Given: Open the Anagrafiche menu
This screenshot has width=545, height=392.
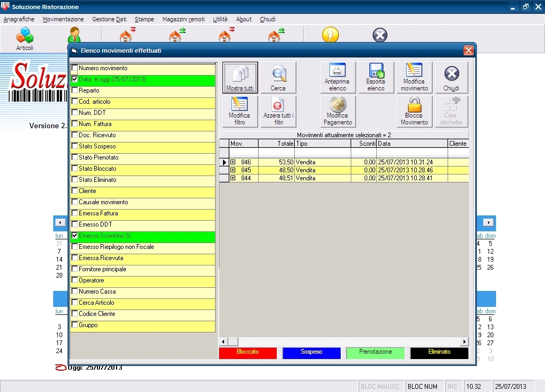Looking at the screenshot, I should [x=19, y=19].
